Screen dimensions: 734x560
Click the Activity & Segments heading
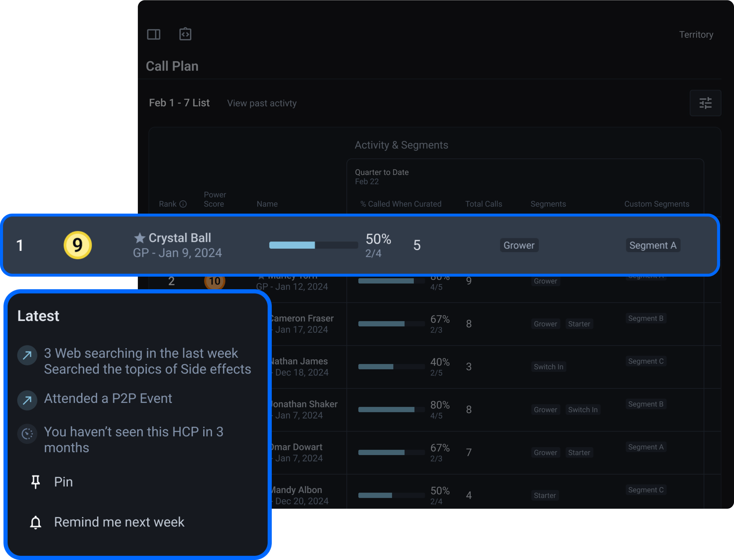(x=401, y=145)
